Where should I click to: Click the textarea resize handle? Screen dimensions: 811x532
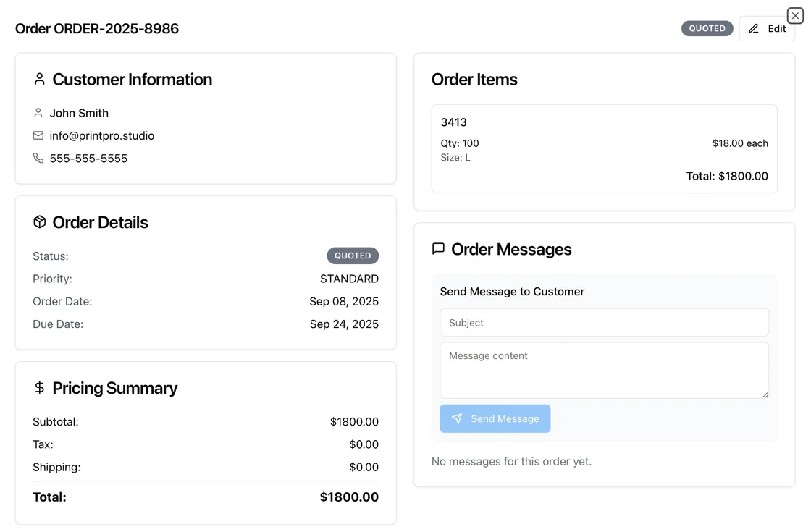pos(765,394)
